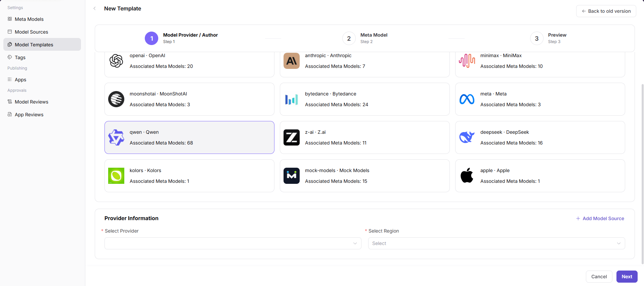644x286 pixels.
Task: Select the apple · Apple provider card
Action: click(x=540, y=176)
